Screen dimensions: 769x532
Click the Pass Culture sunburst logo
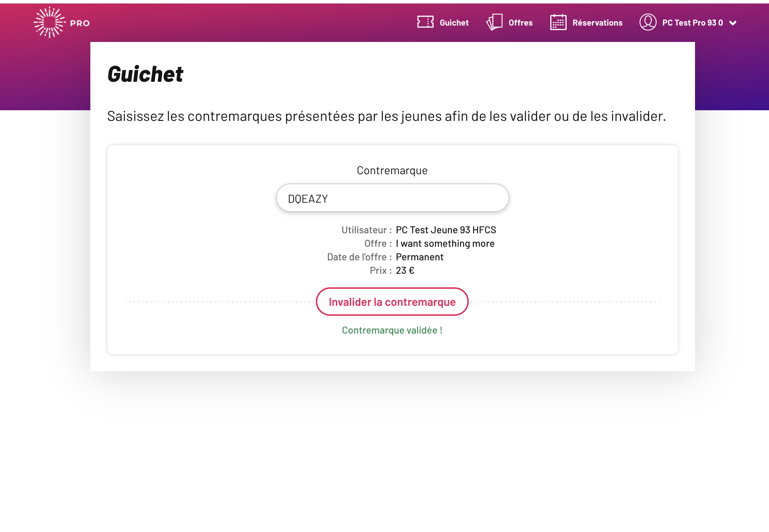(x=49, y=22)
